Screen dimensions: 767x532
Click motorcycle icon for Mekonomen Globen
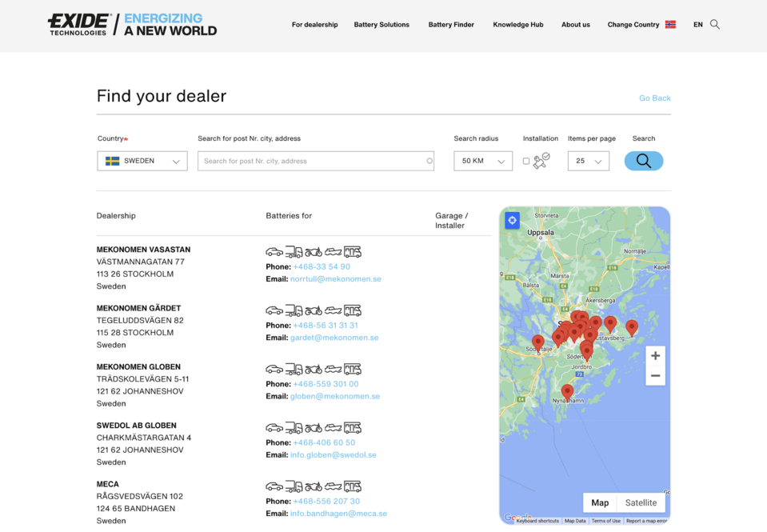click(314, 370)
